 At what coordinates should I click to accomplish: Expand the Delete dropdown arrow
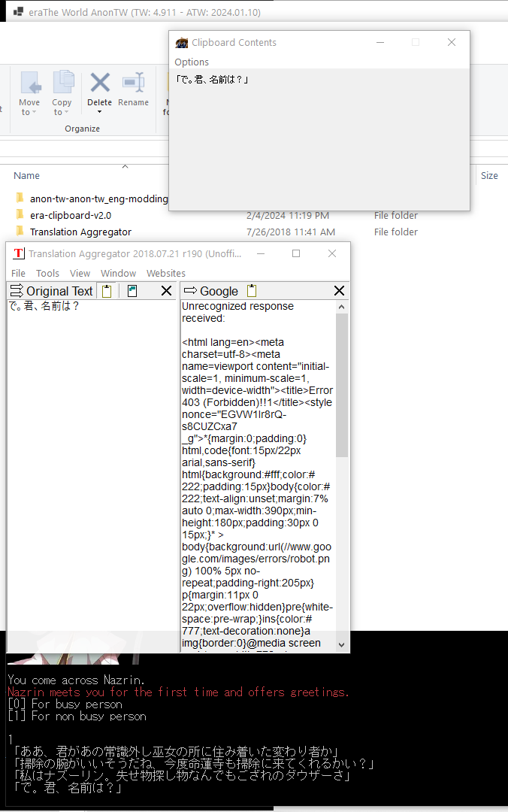coord(99,112)
